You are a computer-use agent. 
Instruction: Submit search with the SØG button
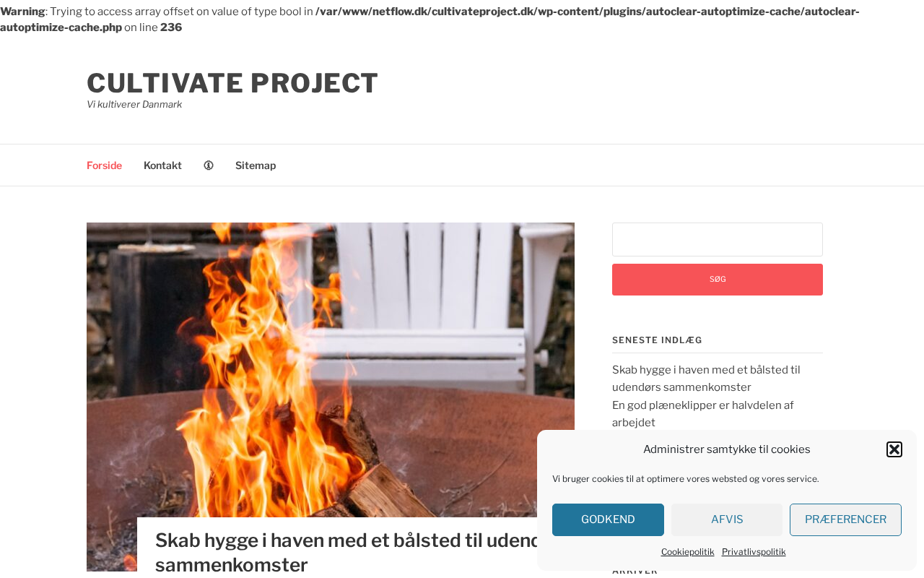click(718, 280)
